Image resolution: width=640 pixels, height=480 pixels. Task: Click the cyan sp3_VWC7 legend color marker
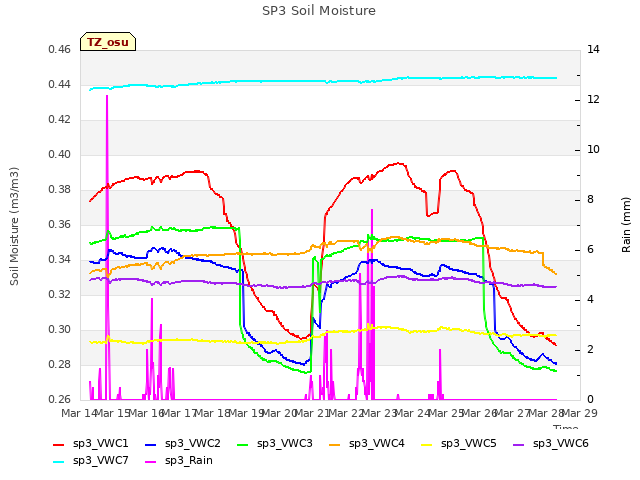(x=59, y=462)
